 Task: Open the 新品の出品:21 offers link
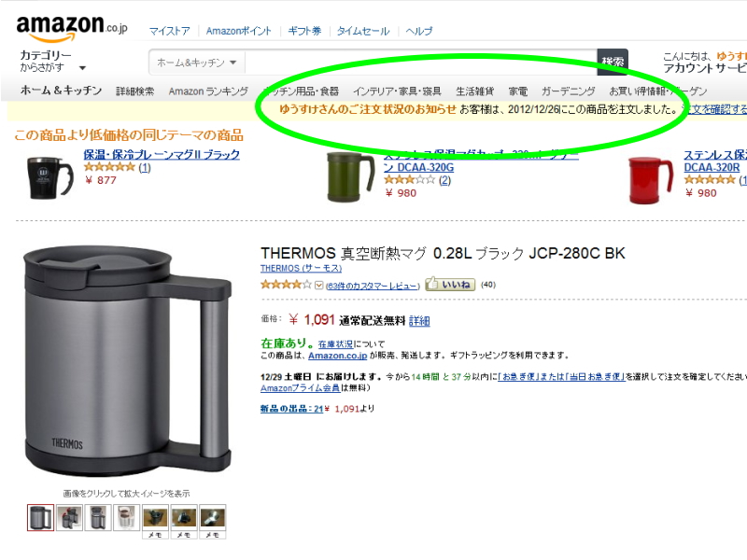click(x=291, y=409)
